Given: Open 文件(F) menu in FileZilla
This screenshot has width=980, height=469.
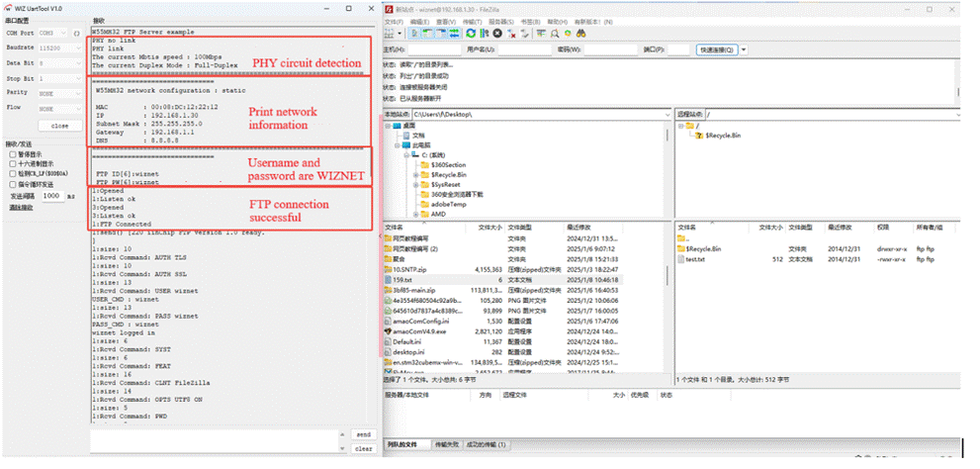Looking at the screenshot, I should click(x=394, y=21).
